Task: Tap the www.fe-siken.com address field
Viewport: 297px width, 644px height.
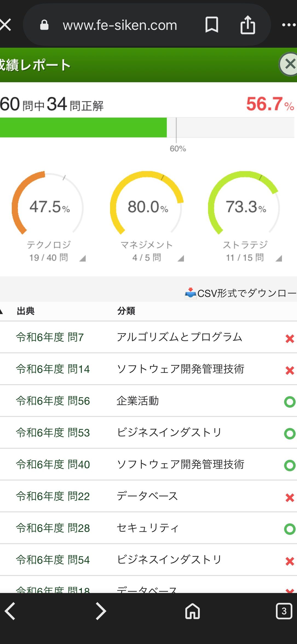Action: click(120, 25)
